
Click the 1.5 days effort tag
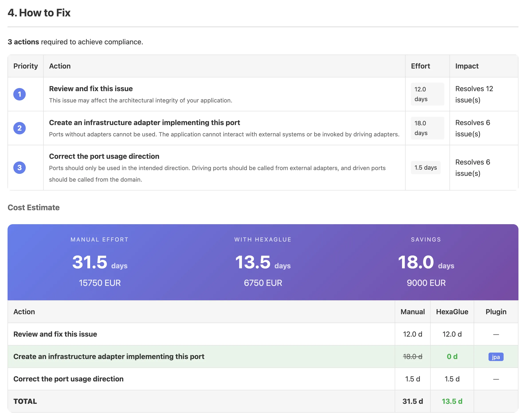coord(426,168)
